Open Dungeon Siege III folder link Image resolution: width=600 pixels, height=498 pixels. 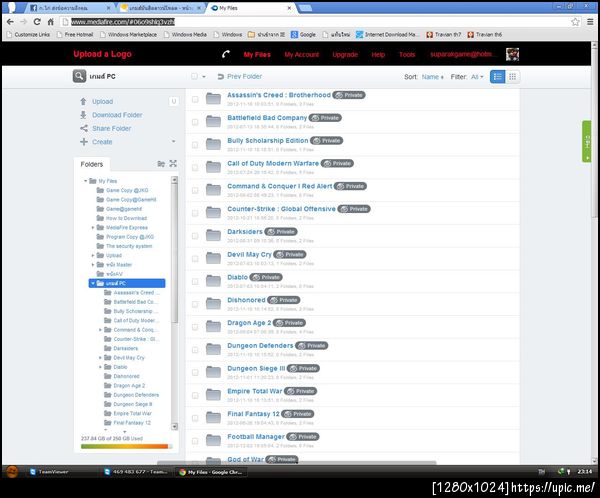tap(256, 368)
